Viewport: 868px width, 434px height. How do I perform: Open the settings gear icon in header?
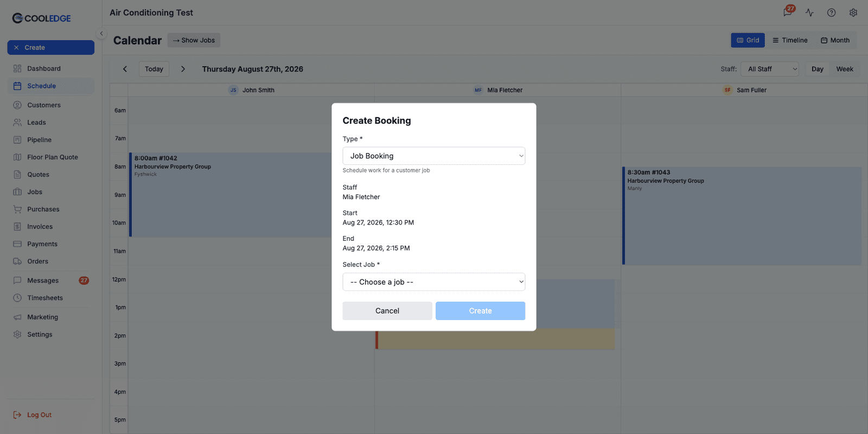pos(853,12)
